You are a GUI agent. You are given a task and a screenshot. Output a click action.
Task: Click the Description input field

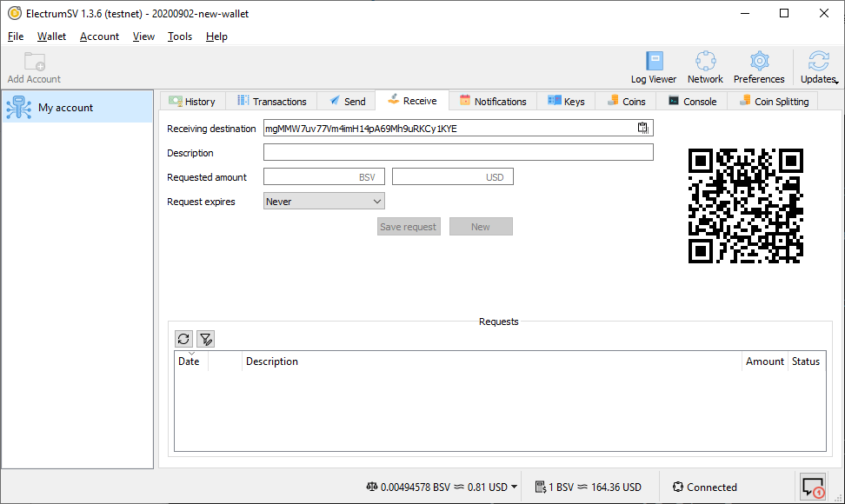tap(458, 152)
